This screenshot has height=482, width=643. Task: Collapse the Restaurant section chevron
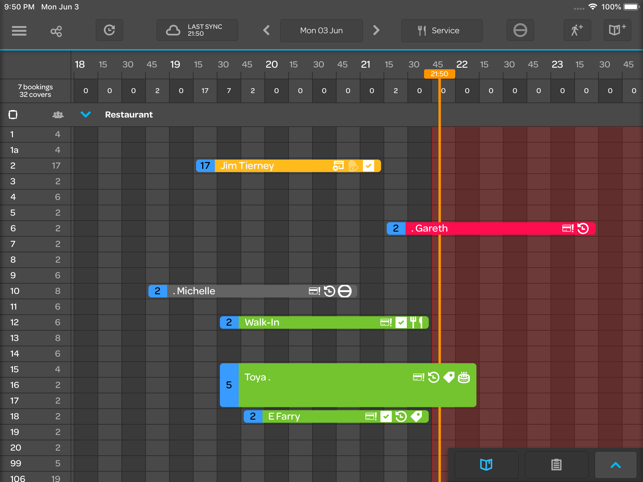click(86, 114)
